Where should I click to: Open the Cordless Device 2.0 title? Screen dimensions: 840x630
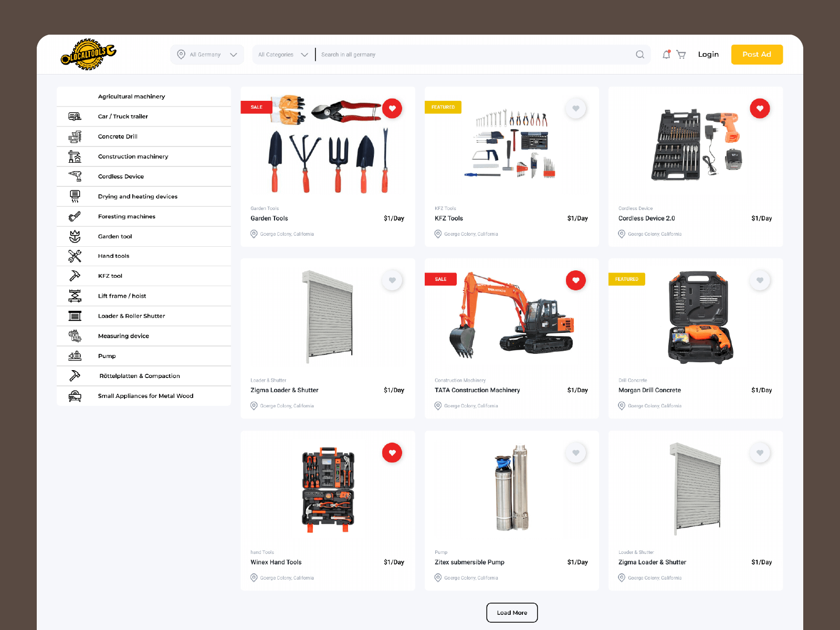click(x=646, y=218)
